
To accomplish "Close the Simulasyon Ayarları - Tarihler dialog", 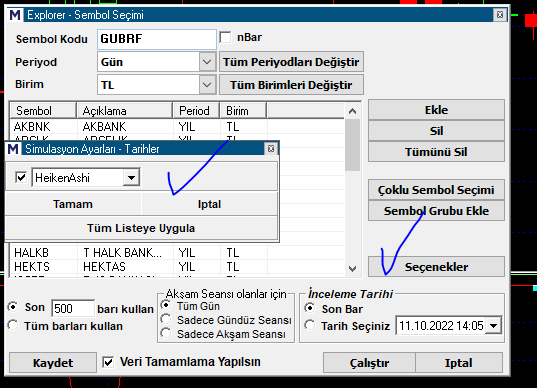I will point(271,149).
